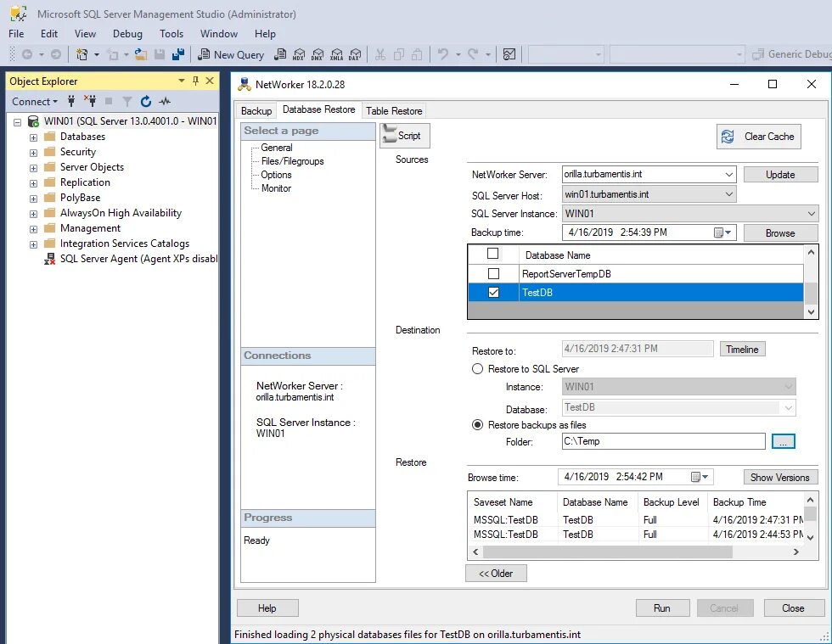Viewport: 832px width, 644px height.
Task: Pin the Object Explorer panel
Action: [x=195, y=81]
